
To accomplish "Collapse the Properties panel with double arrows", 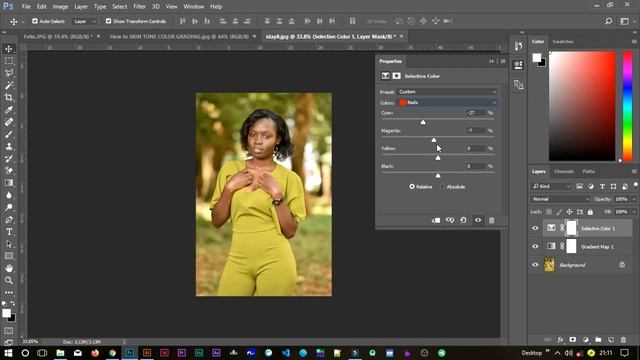I will tap(491, 61).
